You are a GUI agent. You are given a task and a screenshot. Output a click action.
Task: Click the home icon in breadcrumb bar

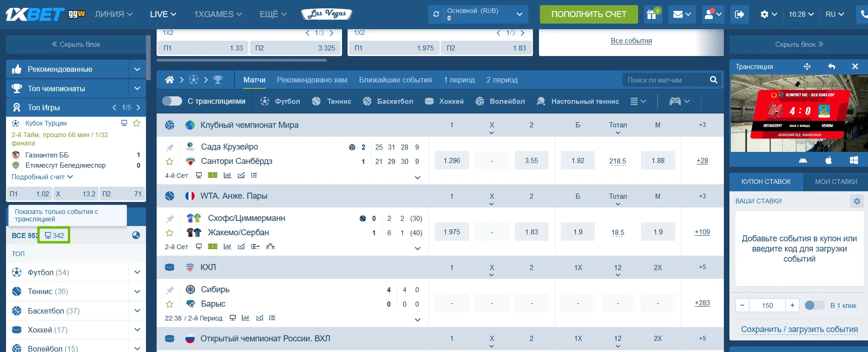pos(170,80)
